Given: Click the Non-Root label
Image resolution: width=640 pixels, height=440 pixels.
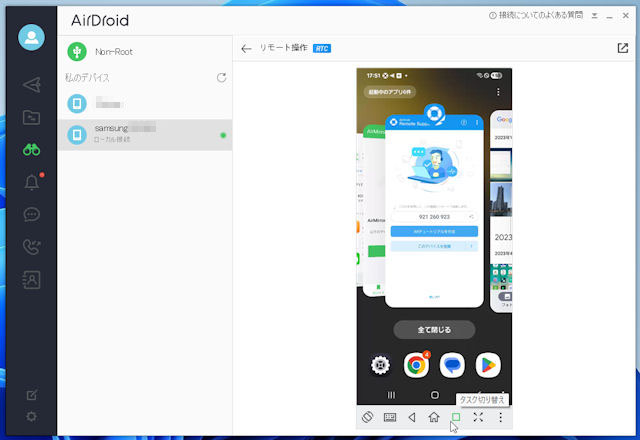Looking at the screenshot, I should [x=113, y=52].
